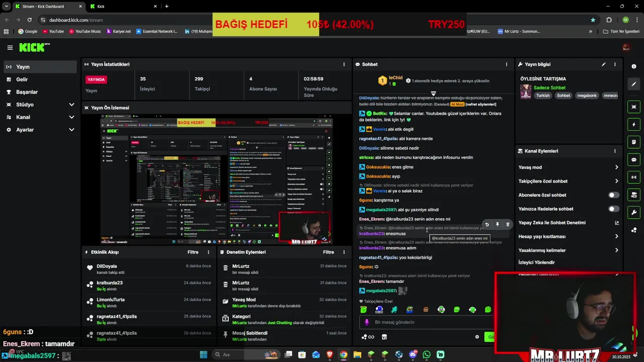Pin the hovered chat message
This screenshot has height=362, width=644.
coord(497,225)
